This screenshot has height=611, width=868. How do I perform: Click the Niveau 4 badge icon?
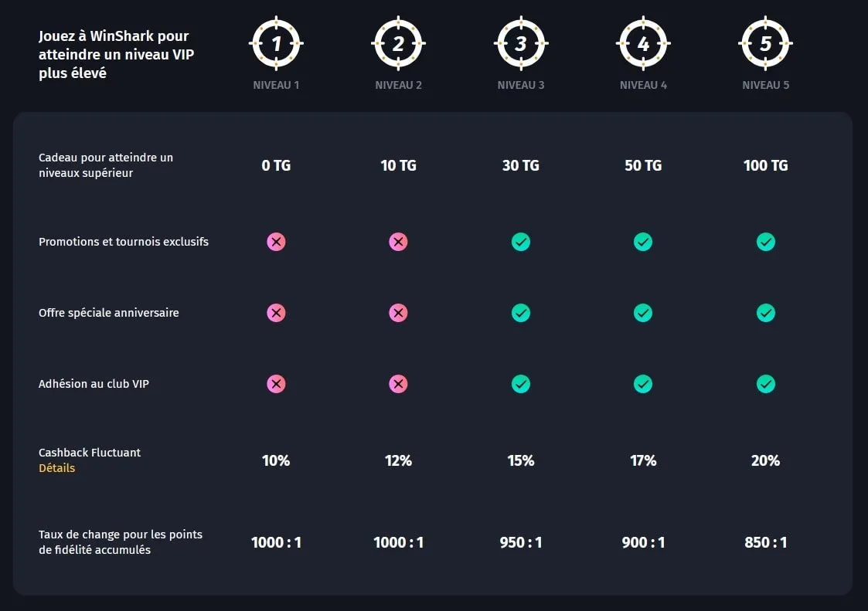point(643,44)
